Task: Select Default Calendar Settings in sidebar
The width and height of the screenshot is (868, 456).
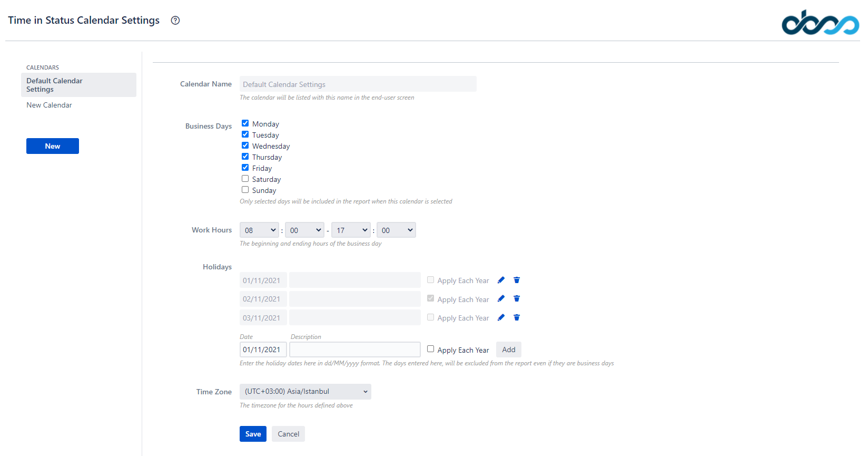Action: pyautogui.click(x=78, y=85)
